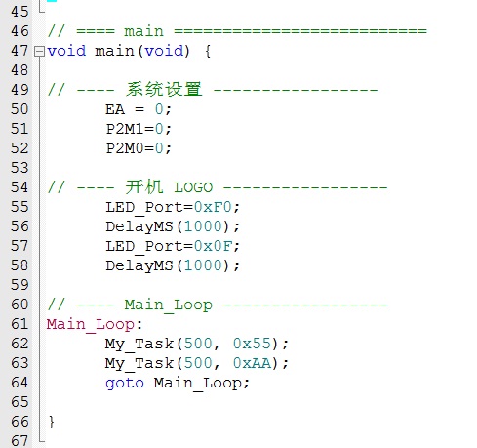This screenshot has height=448, width=477.
Task: Click line number 49 in the gutter
Action: tap(20, 90)
